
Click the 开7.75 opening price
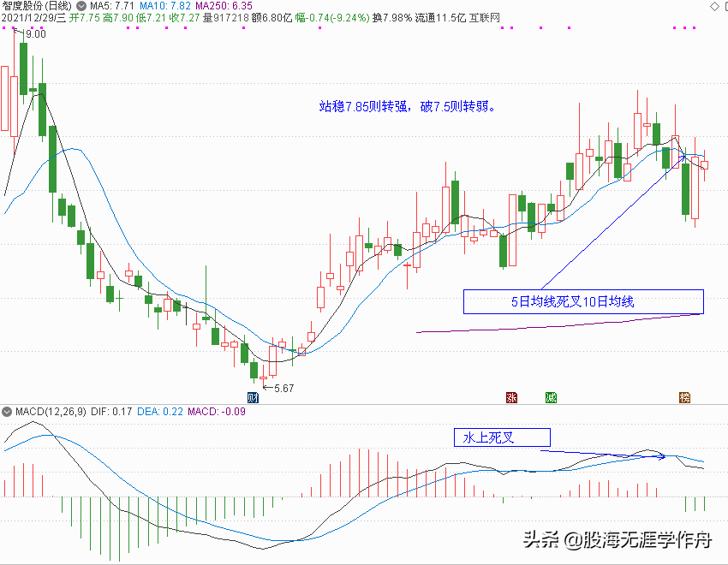[x=85, y=18]
